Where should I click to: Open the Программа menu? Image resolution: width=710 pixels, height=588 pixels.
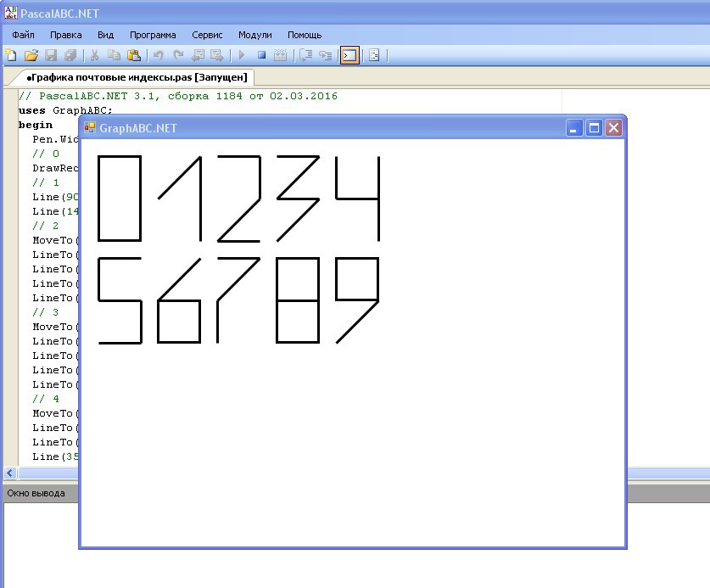tap(153, 35)
